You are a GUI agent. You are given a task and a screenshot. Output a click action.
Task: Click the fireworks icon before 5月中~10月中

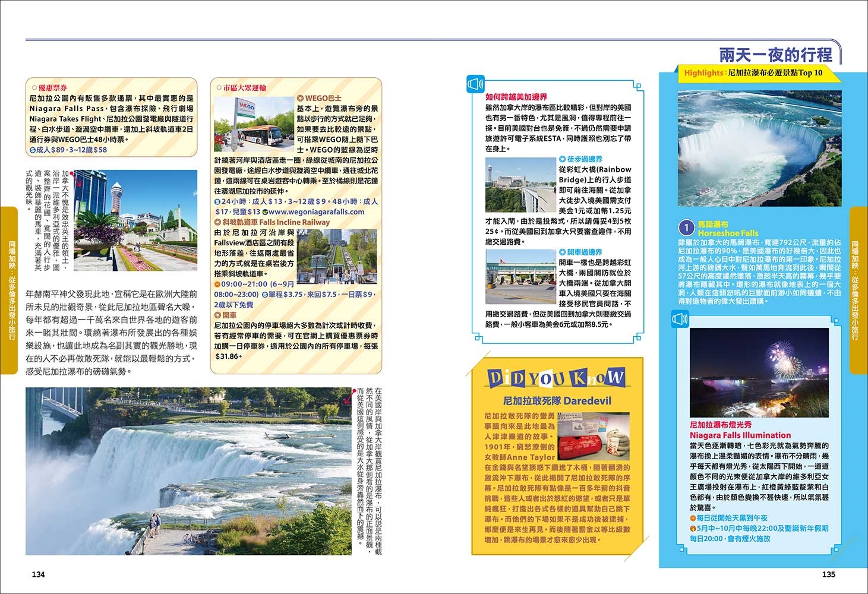[693, 528]
